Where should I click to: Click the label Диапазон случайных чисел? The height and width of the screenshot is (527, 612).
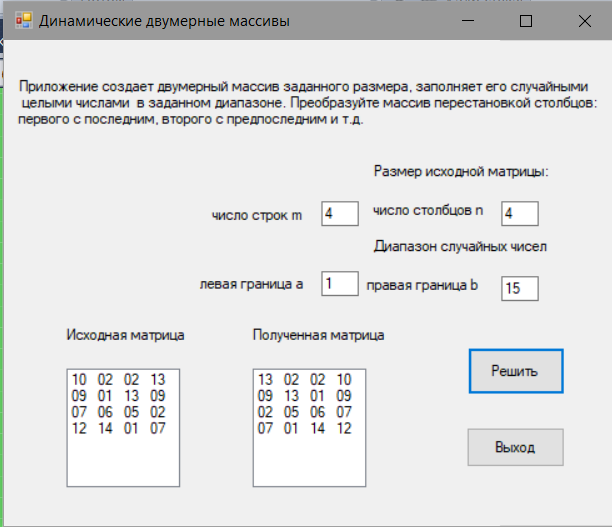[x=460, y=246]
